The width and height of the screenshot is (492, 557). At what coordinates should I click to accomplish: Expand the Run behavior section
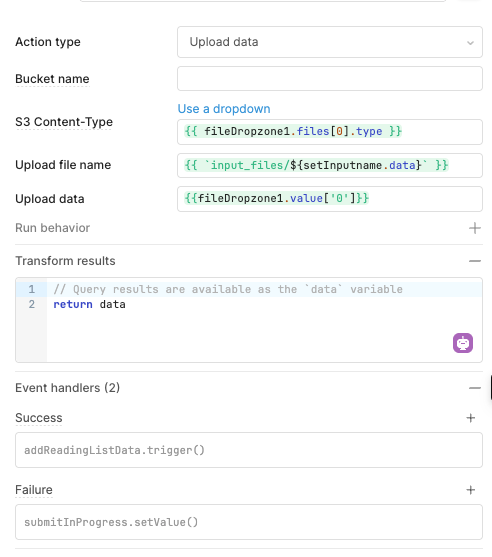(x=475, y=228)
